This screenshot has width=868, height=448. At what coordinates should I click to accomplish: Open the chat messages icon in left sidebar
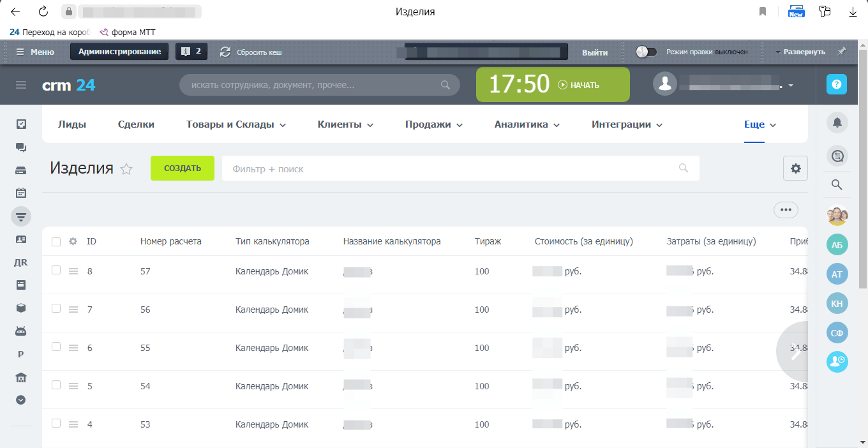click(x=21, y=147)
